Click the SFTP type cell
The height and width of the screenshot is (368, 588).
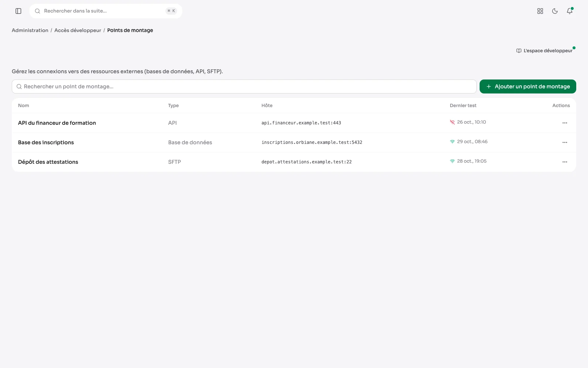175,162
